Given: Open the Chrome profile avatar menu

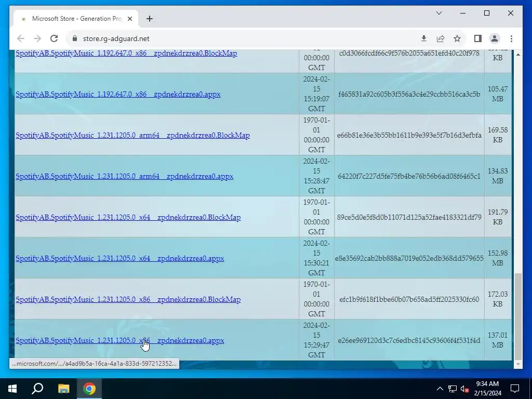Looking at the screenshot, I should pos(495,38).
